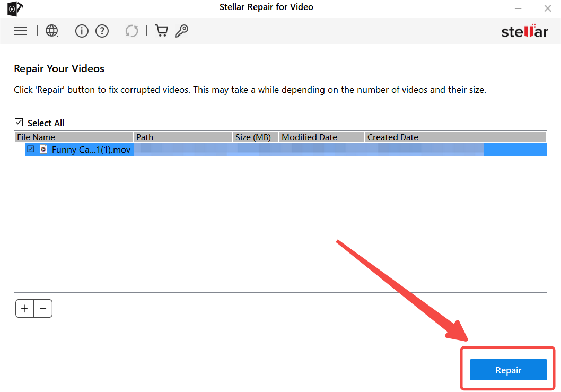Sort by File Name column header
561x392 pixels.
coord(74,137)
